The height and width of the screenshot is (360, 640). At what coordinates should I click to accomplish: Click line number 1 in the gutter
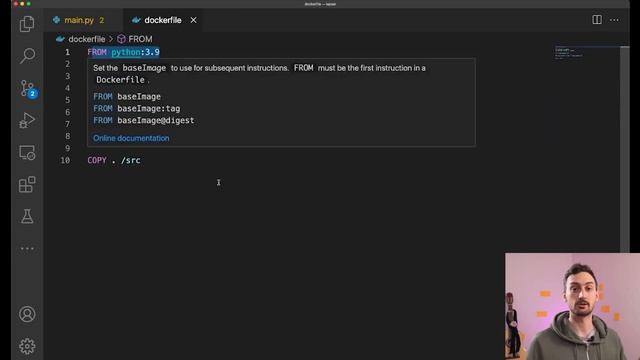[x=67, y=52]
